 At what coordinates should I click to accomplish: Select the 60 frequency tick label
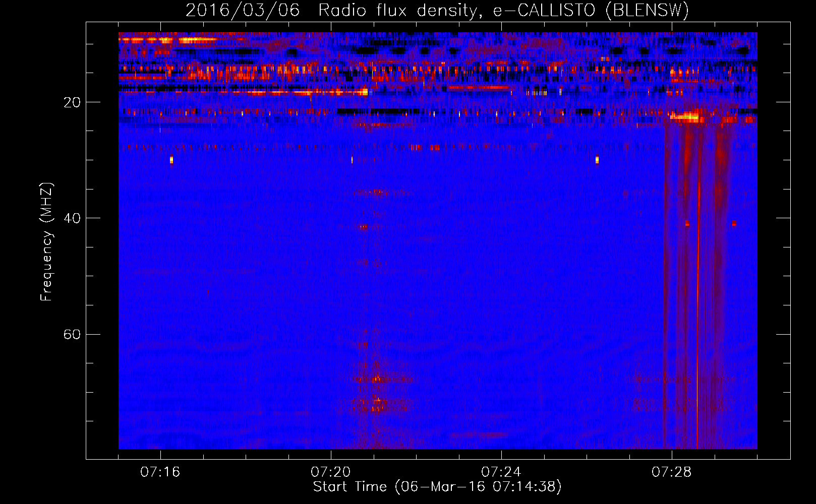(72, 335)
